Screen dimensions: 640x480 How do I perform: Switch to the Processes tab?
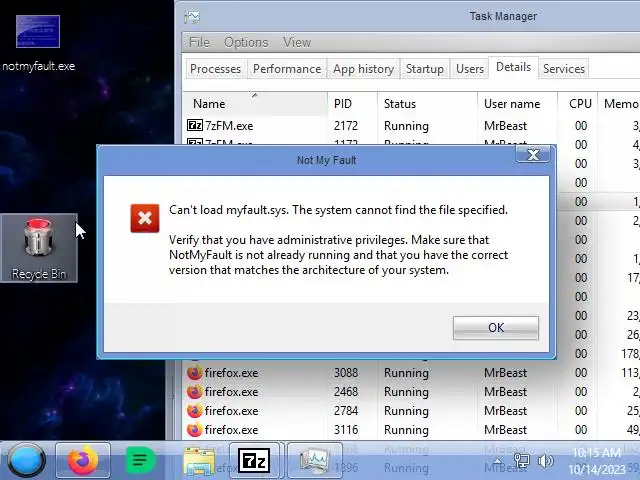point(216,69)
